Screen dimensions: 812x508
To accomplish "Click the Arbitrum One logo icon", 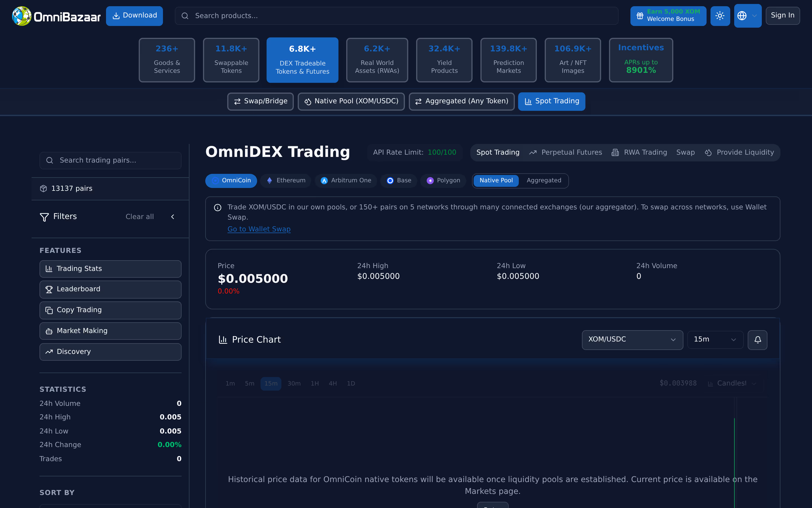I will [324, 181].
